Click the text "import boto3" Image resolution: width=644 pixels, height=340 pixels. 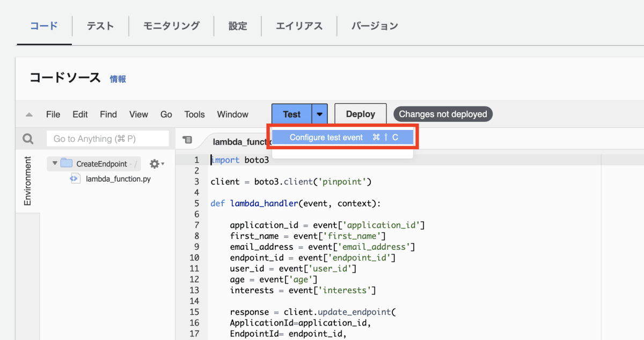click(x=239, y=160)
